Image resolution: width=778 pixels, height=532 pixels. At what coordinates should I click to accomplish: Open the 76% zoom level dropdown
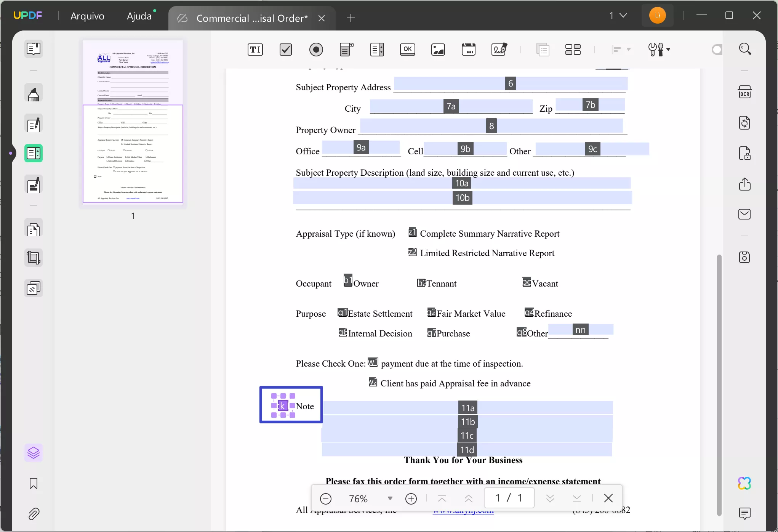coord(390,498)
